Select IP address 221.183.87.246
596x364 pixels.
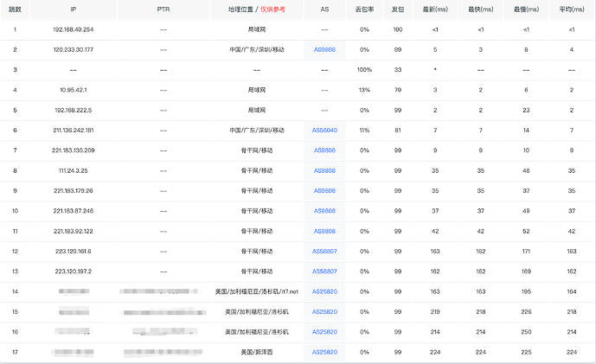(73, 211)
